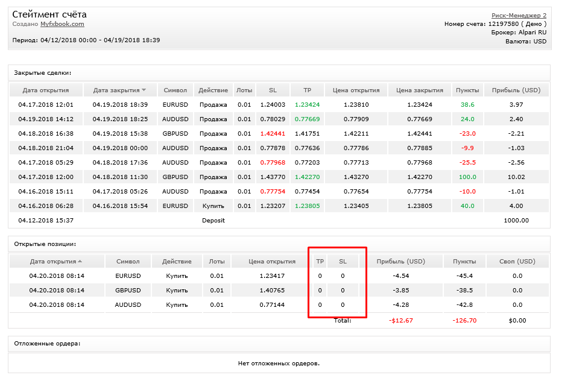Select the green TP value 1.23424
Image resolution: width=588 pixels, height=378 pixels.
(x=307, y=105)
